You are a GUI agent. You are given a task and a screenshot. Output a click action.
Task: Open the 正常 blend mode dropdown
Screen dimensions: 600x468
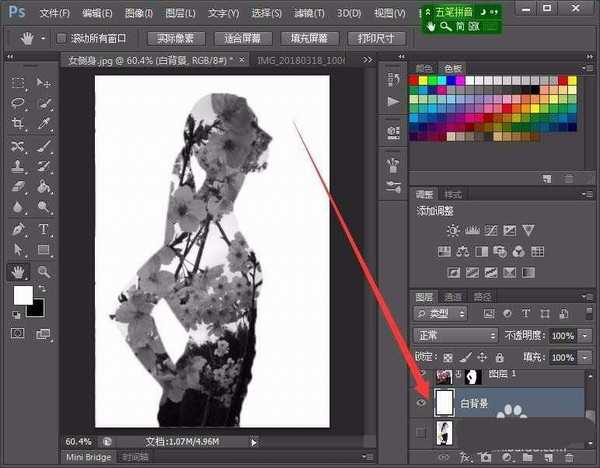[x=456, y=336]
